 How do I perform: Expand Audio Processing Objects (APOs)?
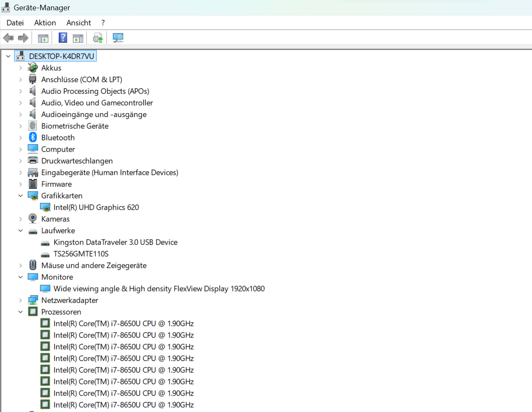[20, 91]
